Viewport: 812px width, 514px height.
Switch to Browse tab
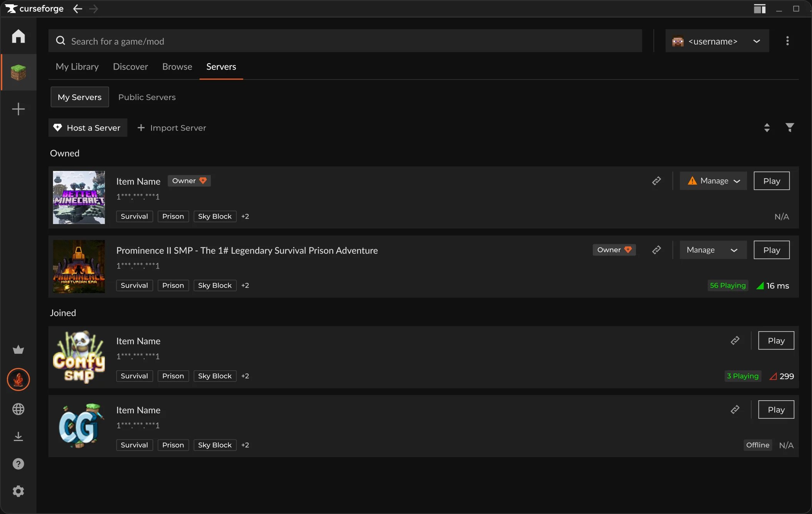(x=177, y=67)
